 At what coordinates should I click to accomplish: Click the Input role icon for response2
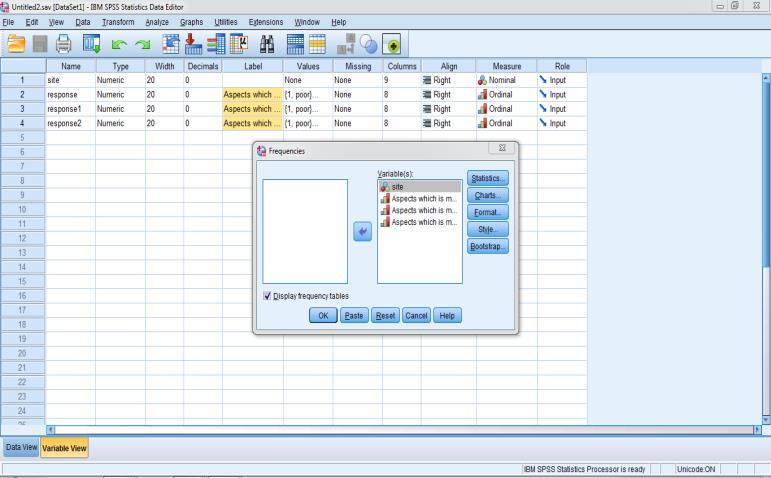click(543, 122)
